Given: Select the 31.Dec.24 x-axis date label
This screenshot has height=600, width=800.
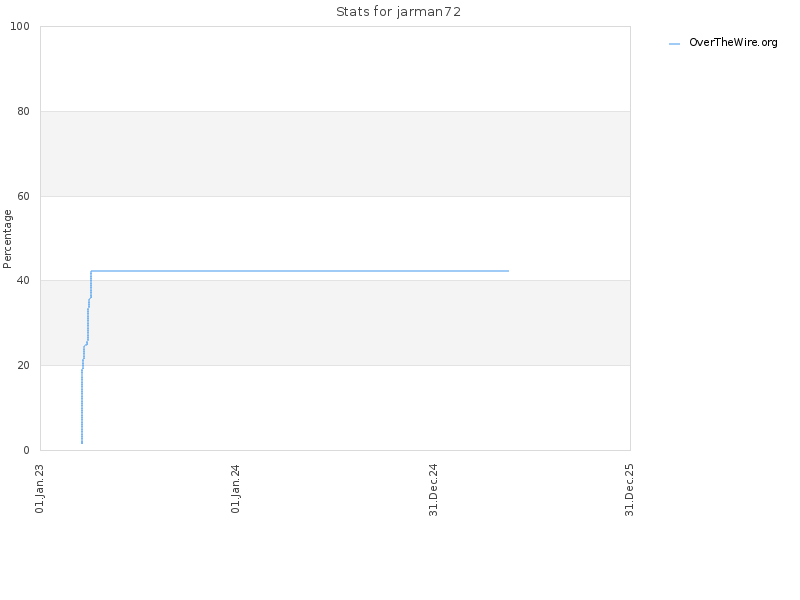Looking at the screenshot, I should coord(433,490).
